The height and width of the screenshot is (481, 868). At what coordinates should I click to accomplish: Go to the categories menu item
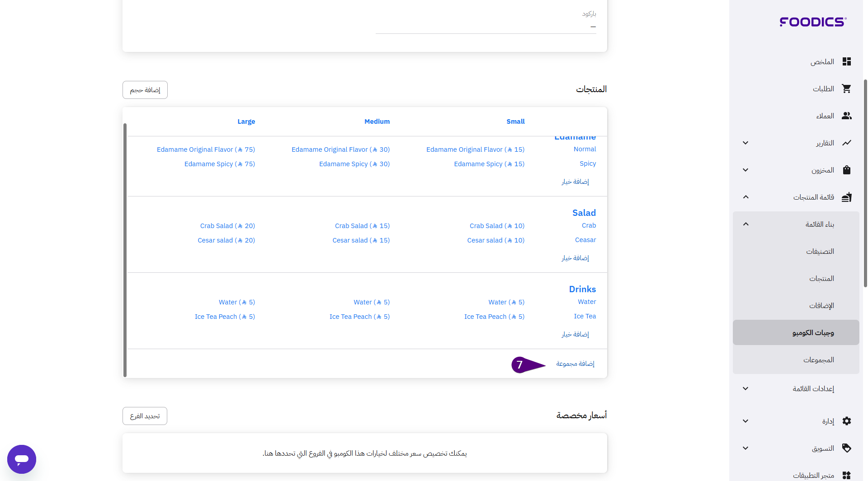pos(820,251)
